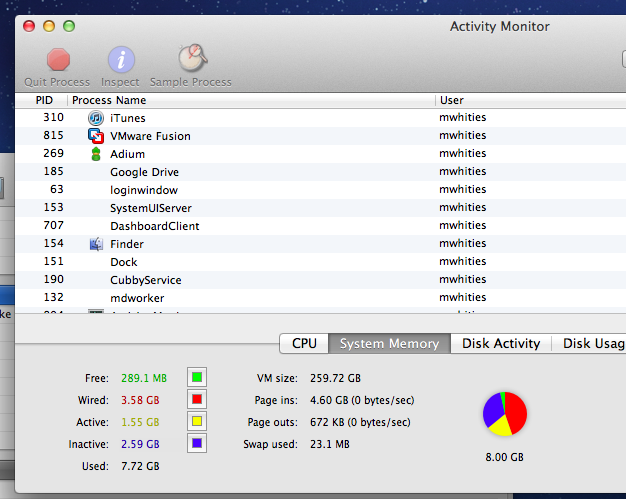Click the Used value 7.72 GB
This screenshot has height=499, width=626.
tap(140, 466)
